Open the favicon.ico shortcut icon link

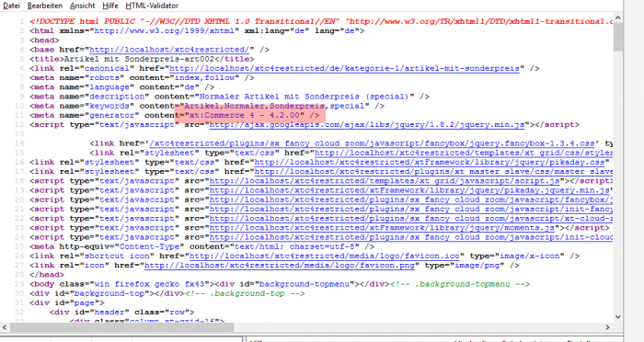(x=324, y=256)
